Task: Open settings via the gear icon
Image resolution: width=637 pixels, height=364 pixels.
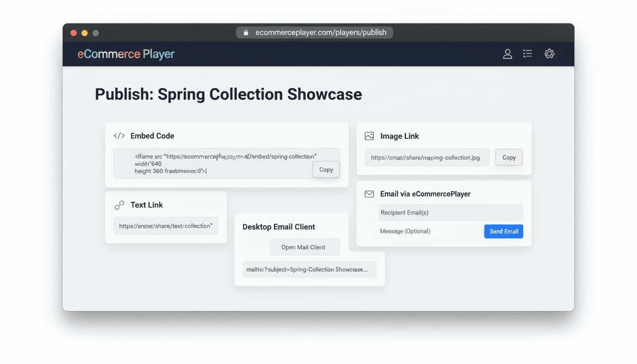Action: (x=549, y=54)
